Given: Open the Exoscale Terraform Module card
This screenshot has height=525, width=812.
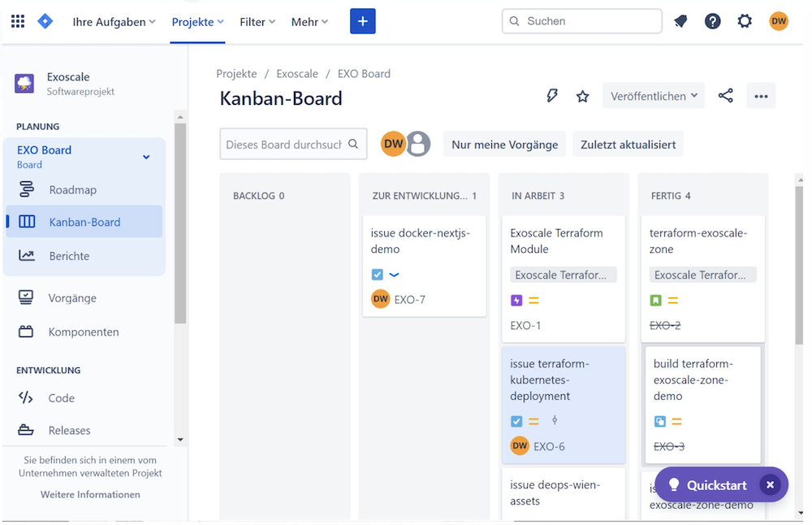Looking at the screenshot, I should [x=564, y=279].
